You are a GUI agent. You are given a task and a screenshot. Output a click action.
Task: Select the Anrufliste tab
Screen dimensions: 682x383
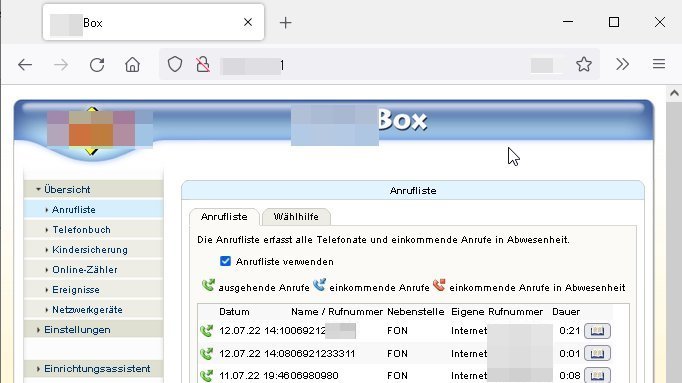click(224, 216)
